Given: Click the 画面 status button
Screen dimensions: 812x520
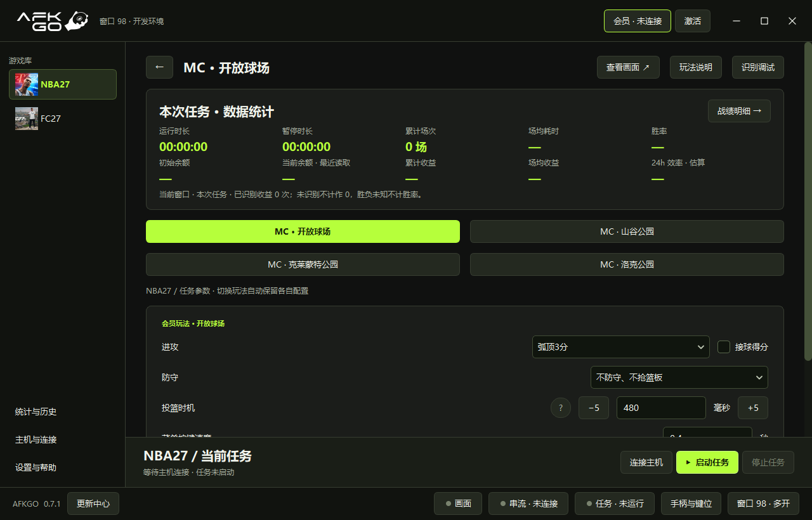Looking at the screenshot, I should click(458, 504).
